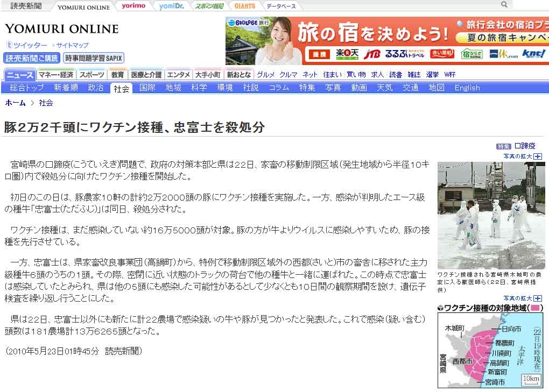Viewport: 549px width, 392px height.
Task: Go to ホーム in the breadcrumb
Action: click(x=15, y=103)
